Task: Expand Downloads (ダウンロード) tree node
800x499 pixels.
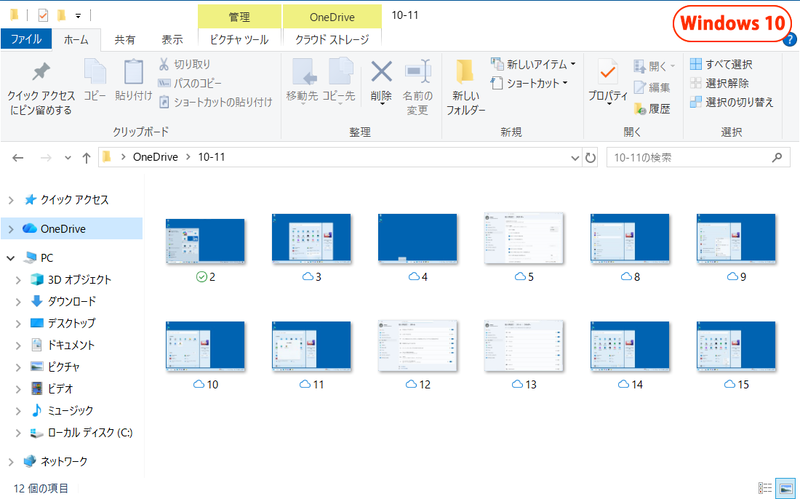Action: pyautogui.click(x=18, y=302)
